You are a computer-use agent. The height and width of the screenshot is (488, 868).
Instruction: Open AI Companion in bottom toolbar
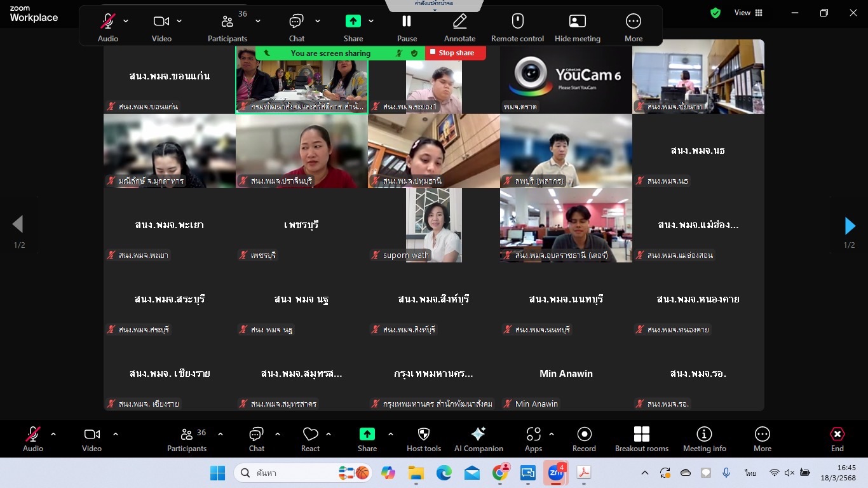click(x=478, y=434)
